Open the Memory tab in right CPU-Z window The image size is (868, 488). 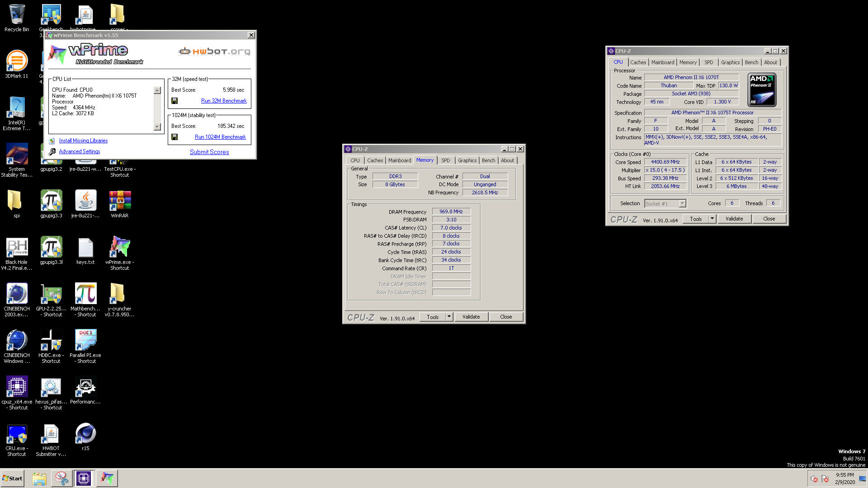coord(688,62)
